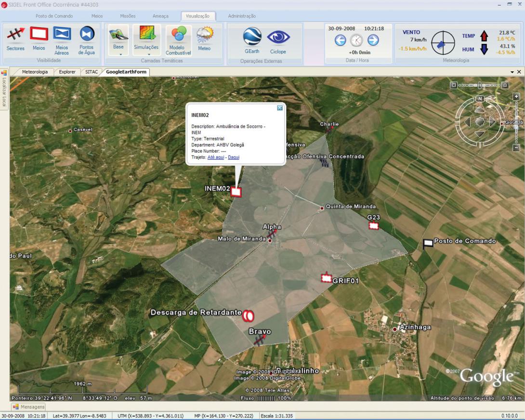This screenshot has height=420, width=525.
Task: Pan map left with navigation arrow
Action: coord(467,121)
